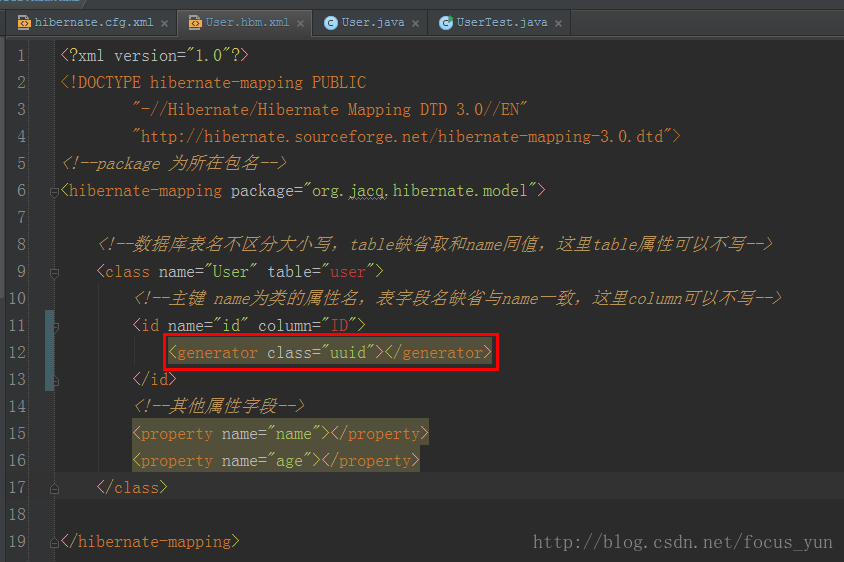Image resolution: width=844 pixels, height=562 pixels.
Task: Switch to the hibernate.cfg.xml tab
Action: click(92, 23)
